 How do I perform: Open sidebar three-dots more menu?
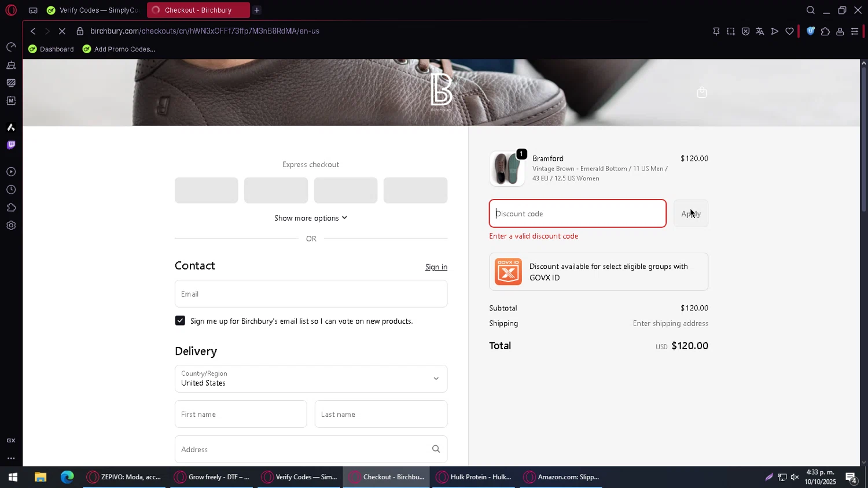pos(11,459)
